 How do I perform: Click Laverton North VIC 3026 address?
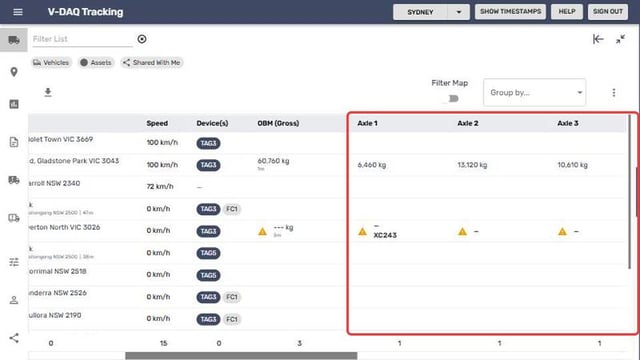[x=64, y=227]
